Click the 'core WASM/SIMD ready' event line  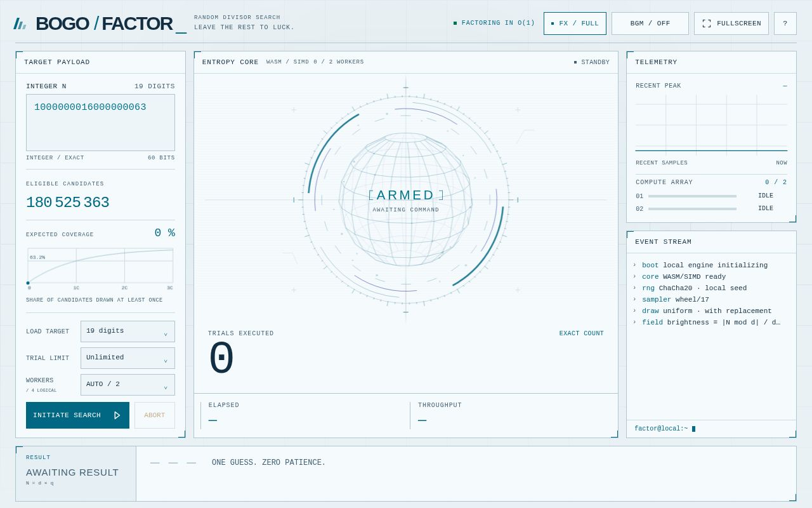(x=683, y=277)
